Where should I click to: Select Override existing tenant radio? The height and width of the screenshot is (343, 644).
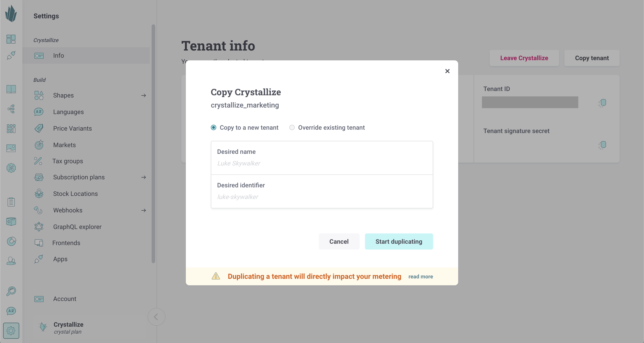click(292, 127)
